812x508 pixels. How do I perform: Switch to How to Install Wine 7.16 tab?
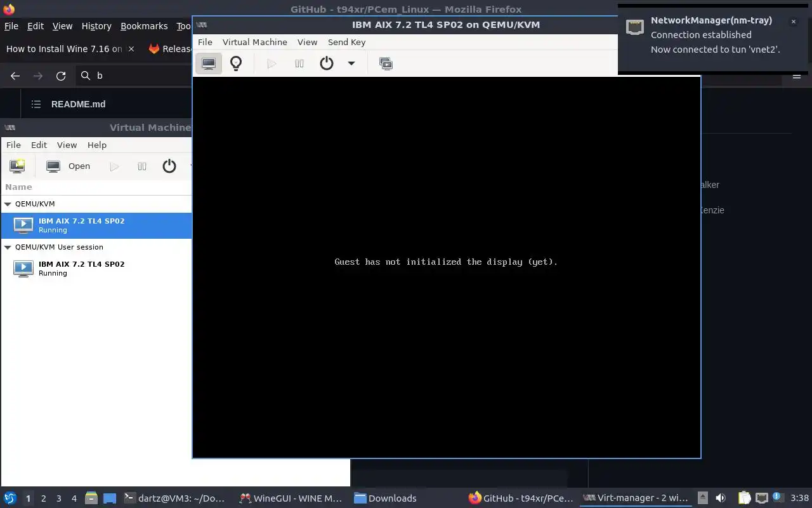tap(64, 49)
